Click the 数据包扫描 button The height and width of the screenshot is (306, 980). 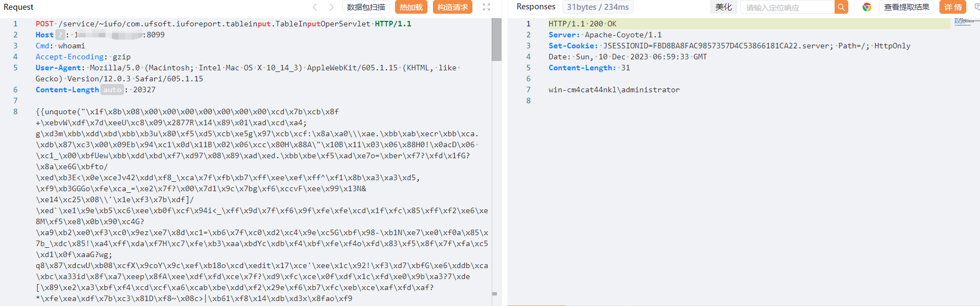[x=366, y=7]
